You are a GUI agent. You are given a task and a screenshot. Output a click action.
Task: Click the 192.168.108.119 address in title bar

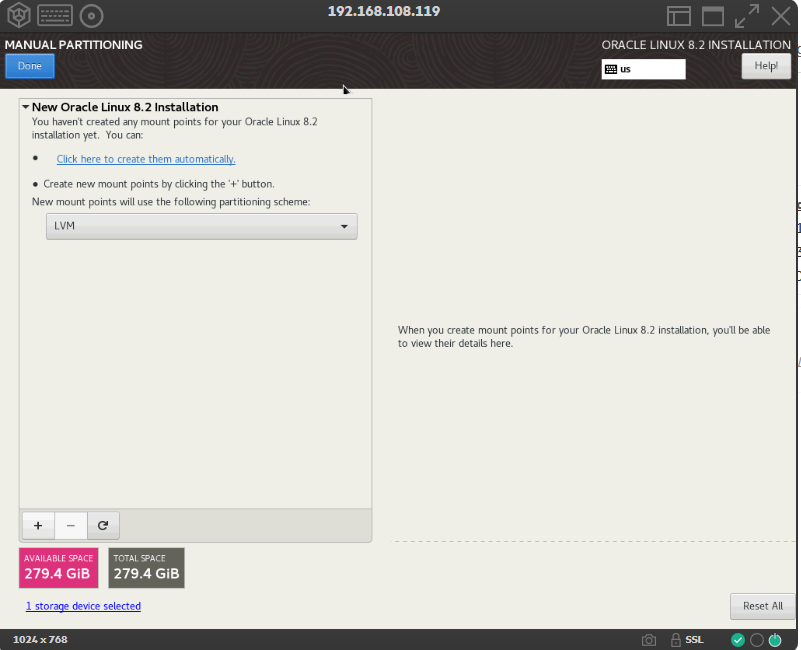coord(384,11)
